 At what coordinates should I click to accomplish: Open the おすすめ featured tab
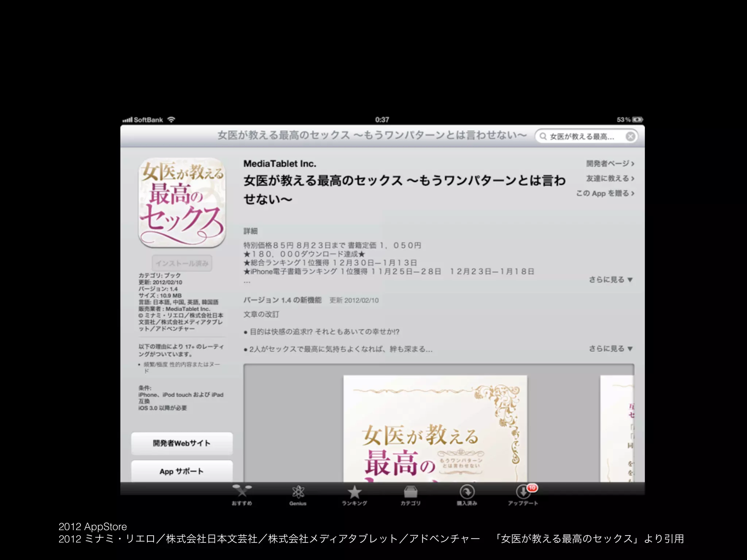[x=242, y=495]
